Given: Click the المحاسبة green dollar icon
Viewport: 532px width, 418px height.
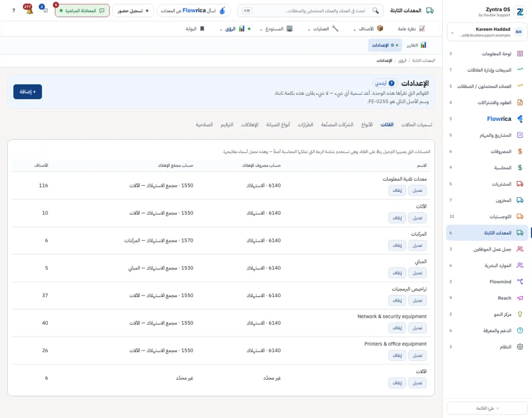Looking at the screenshot, I should 520,167.
